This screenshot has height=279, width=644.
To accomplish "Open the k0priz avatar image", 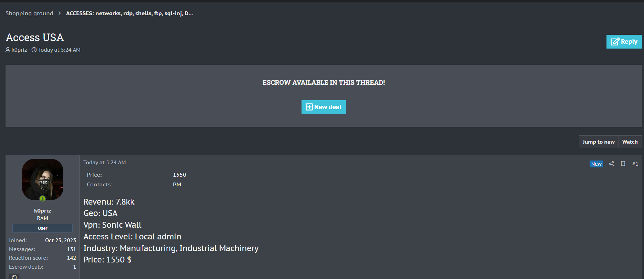I will (x=42, y=179).
